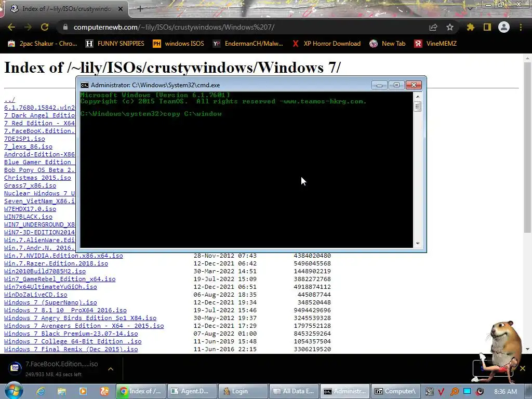The width and height of the screenshot is (532, 399).
Task: Open the FUNNY SNIPPIES bookmark
Action: tap(115, 44)
